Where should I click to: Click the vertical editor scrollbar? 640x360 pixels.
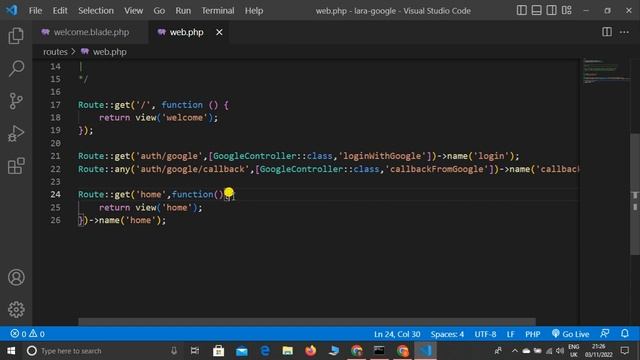tap(635, 194)
